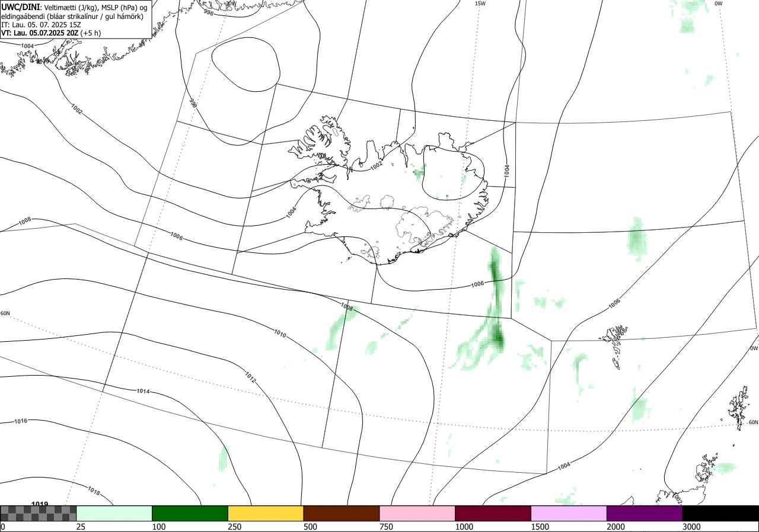Click the '250' legend scale value
Image resolution: width=759 pixels, height=532 pixels.
235,527
